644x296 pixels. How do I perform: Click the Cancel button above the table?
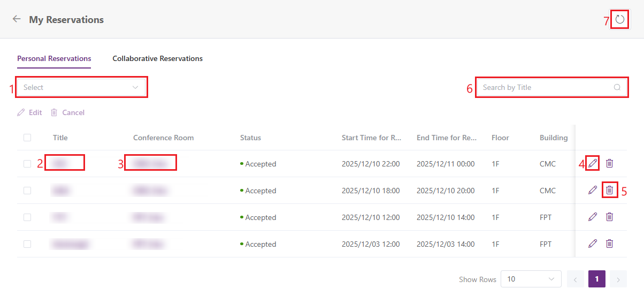coord(68,112)
